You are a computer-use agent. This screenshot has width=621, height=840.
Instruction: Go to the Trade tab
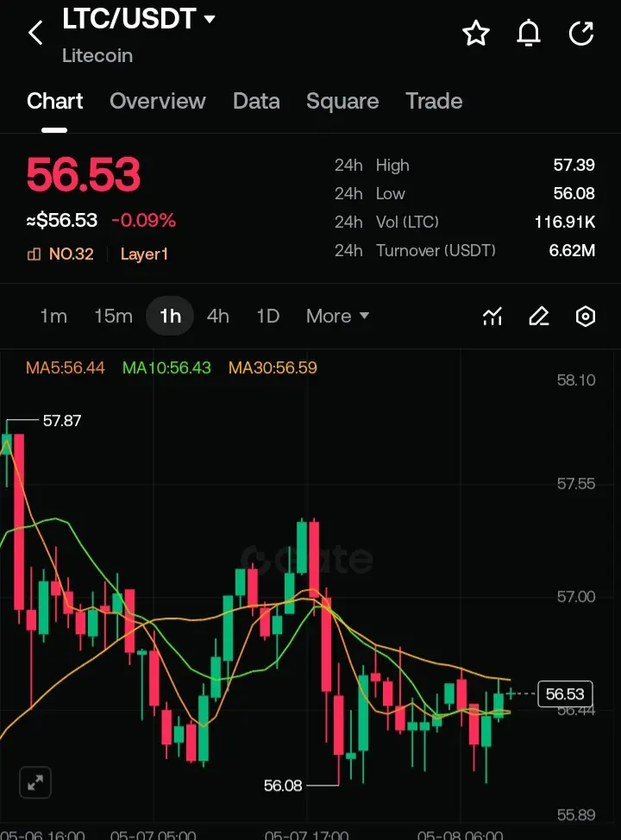click(x=434, y=101)
